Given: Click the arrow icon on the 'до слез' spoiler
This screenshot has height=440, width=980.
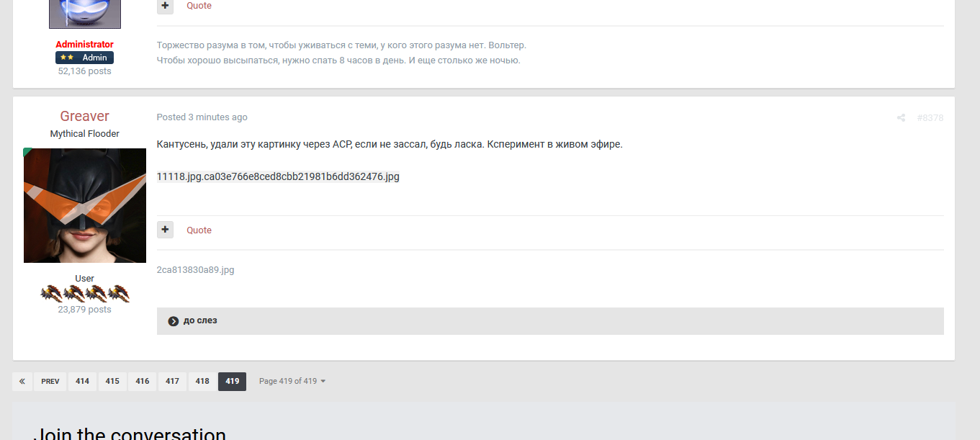Looking at the screenshot, I should click(172, 320).
